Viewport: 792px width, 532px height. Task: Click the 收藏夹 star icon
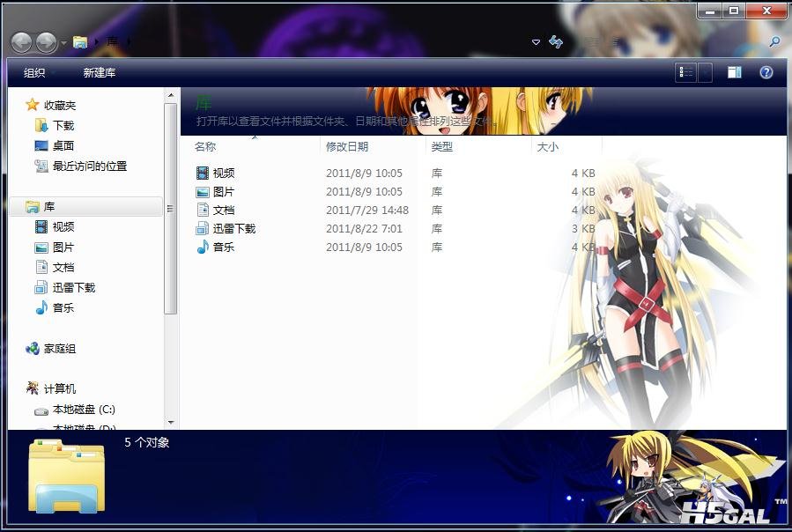click(33, 105)
